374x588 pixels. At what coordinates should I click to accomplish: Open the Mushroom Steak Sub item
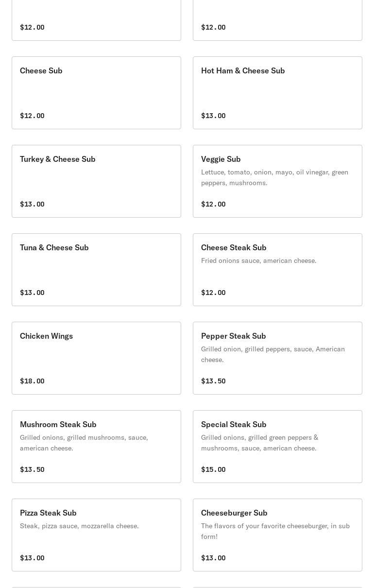pos(96,447)
